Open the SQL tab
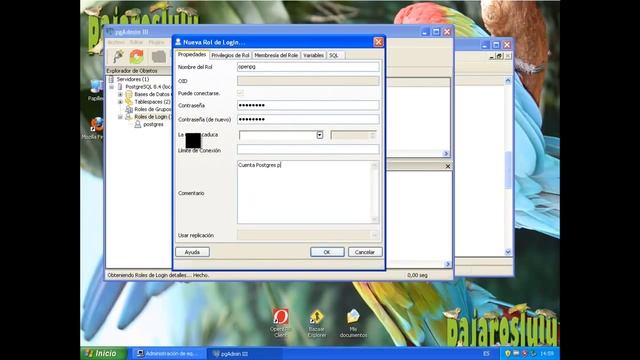This screenshot has height=360, width=640. click(333, 55)
